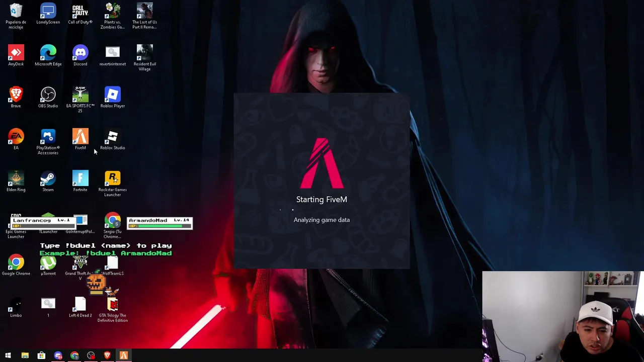Click the FiveM logo in the splash window

click(x=322, y=163)
